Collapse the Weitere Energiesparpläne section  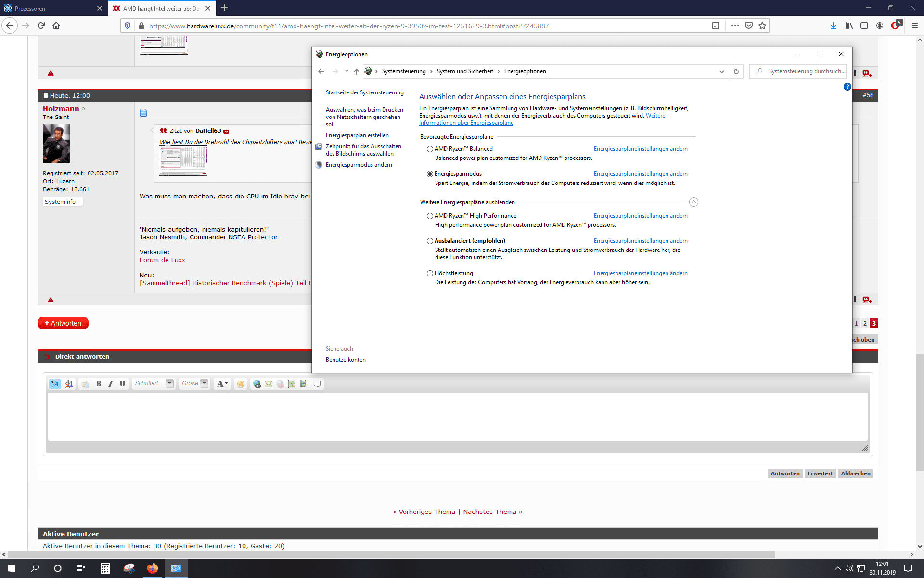(693, 202)
